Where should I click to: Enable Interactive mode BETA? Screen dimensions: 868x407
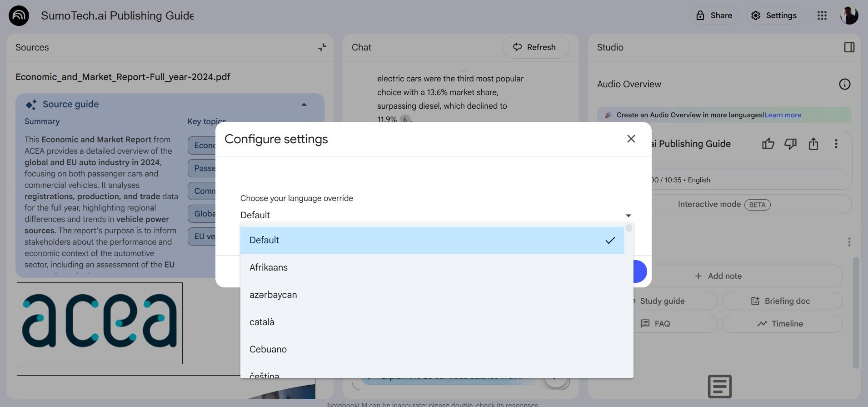pos(723,205)
